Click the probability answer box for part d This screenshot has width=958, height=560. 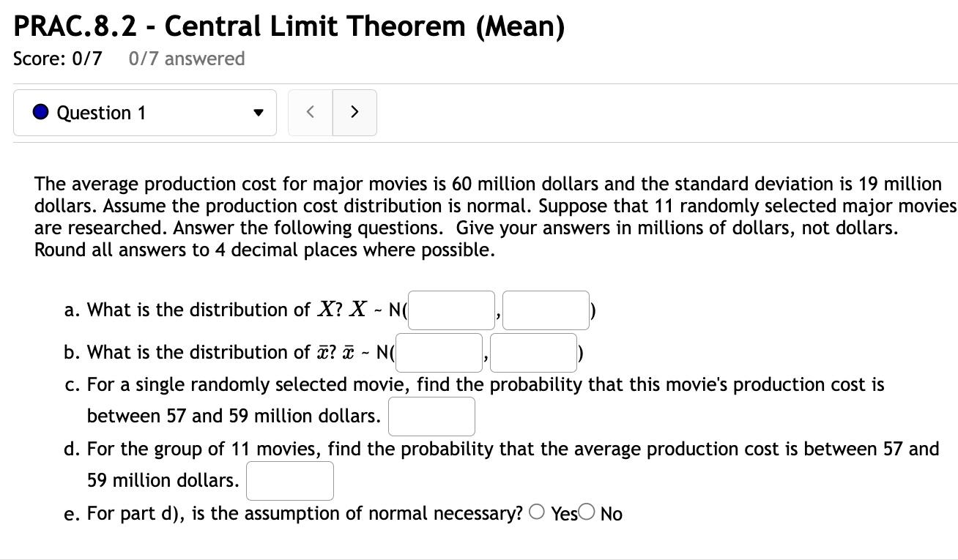pyautogui.click(x=289, y=480)
